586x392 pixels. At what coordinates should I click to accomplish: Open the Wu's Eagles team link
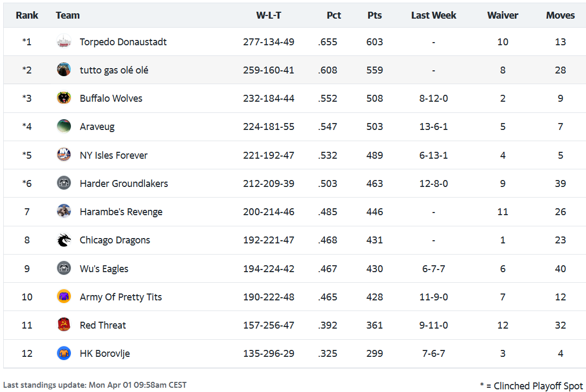[x=104, y=268]
